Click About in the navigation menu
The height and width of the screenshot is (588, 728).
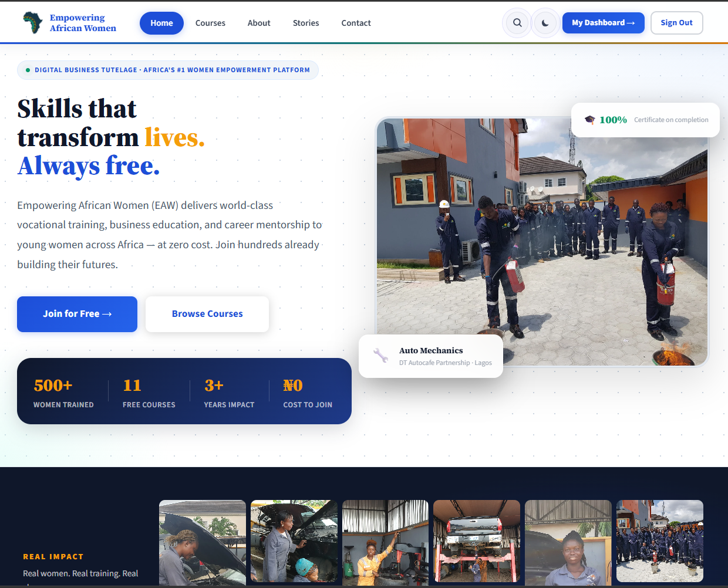(259, 23)
